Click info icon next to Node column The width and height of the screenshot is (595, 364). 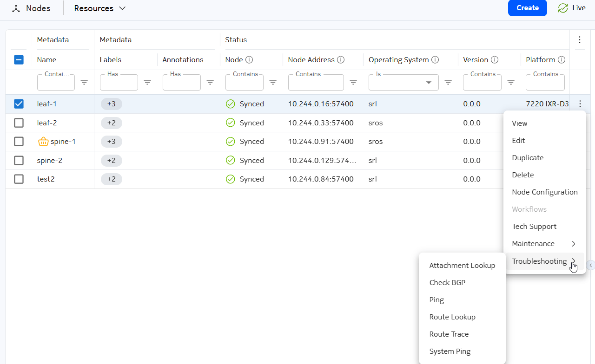click(x=249, y=60)
